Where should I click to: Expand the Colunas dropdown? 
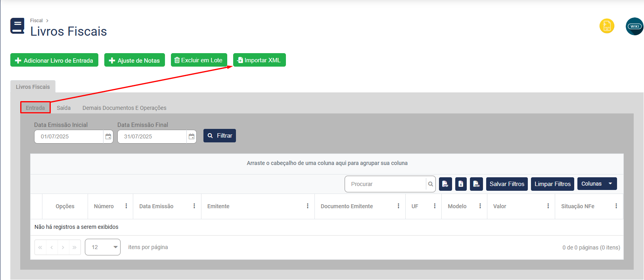[597, 184]
